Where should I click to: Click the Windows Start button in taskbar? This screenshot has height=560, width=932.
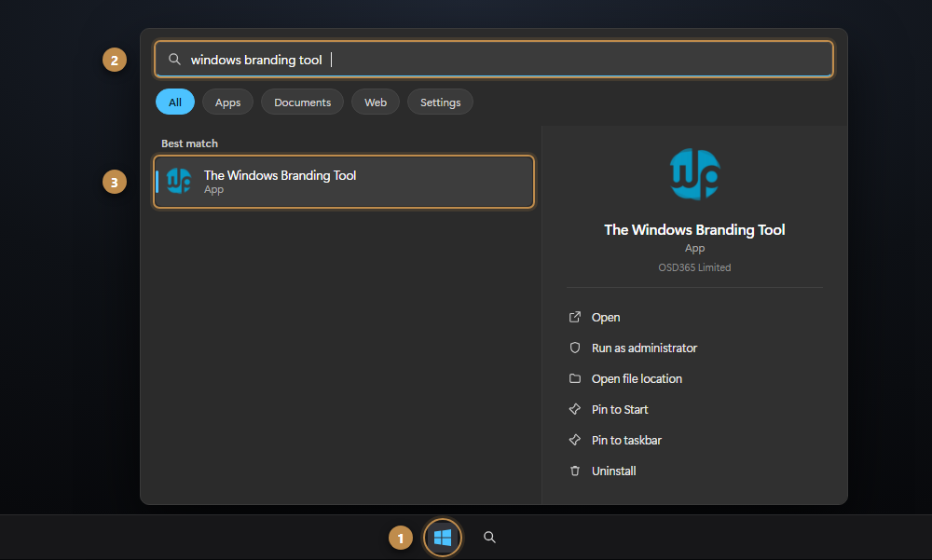click(442, 538)
